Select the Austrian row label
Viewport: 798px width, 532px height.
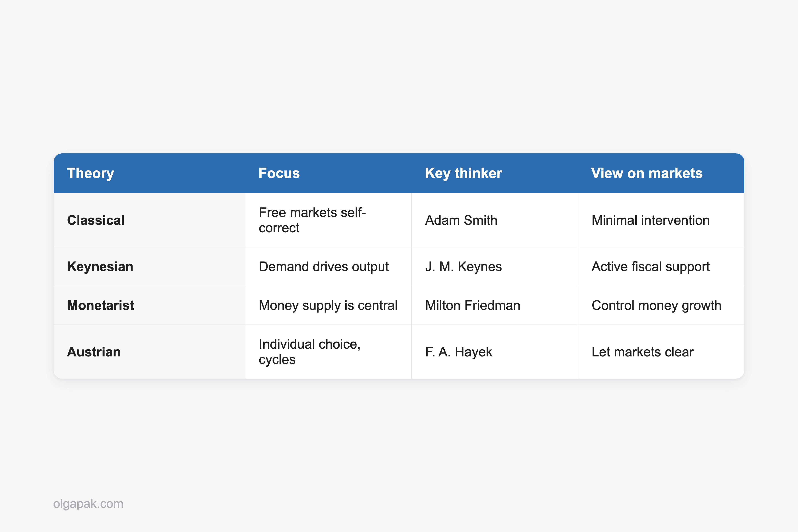[x=94, y=352]
